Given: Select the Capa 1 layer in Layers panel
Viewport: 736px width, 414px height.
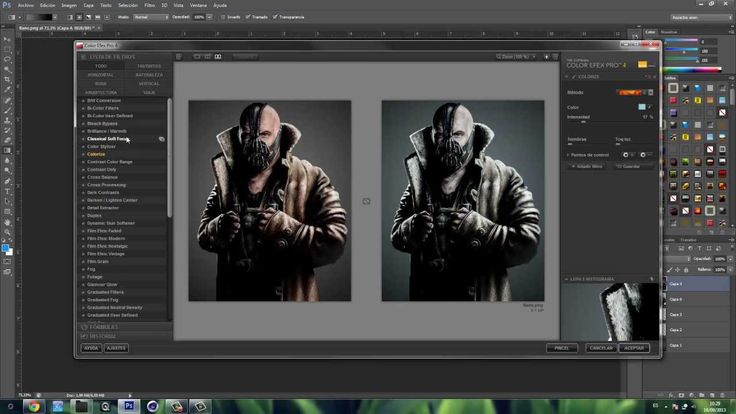Looking at the screenshot, I should (697, 345).
